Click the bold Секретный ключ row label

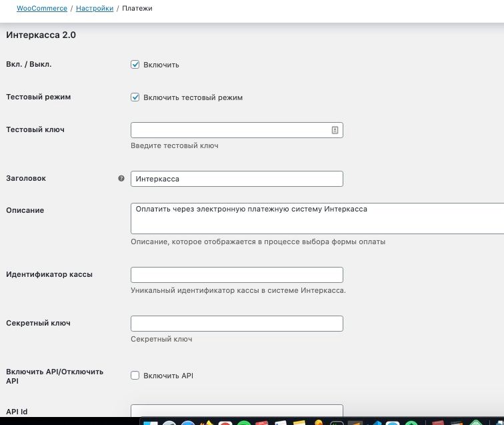tap(38, 323)
